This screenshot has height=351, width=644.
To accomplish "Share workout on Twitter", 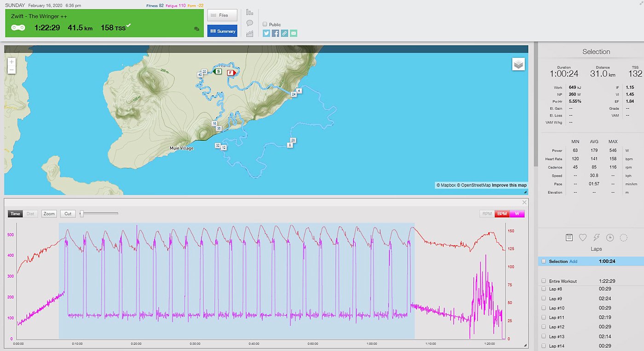I will coord(266,33).
